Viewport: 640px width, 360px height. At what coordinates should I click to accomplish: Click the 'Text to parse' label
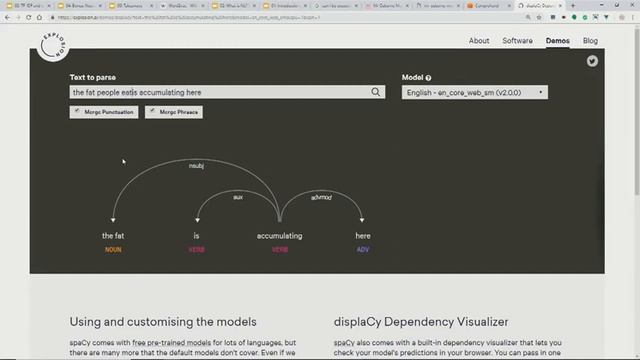93,77
